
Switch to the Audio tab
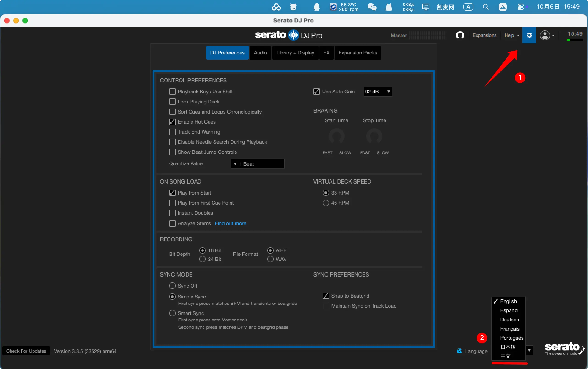click(260, 53)
